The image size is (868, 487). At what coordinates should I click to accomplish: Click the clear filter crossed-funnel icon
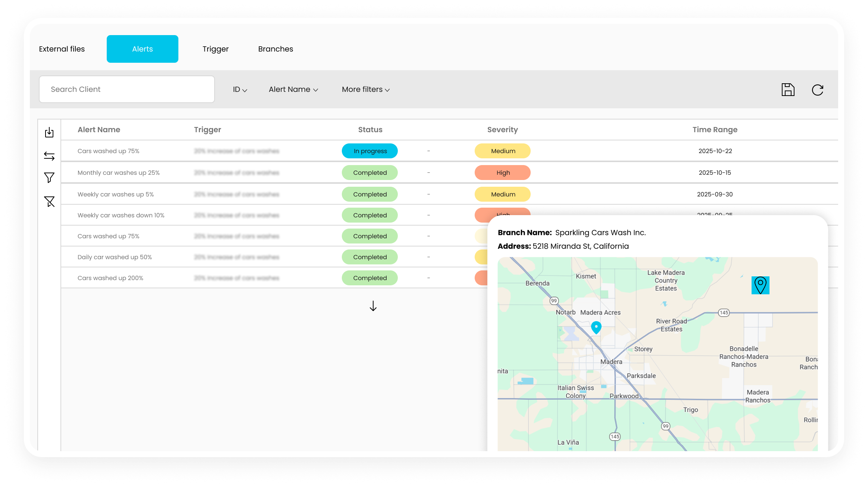tap(49, 202)
